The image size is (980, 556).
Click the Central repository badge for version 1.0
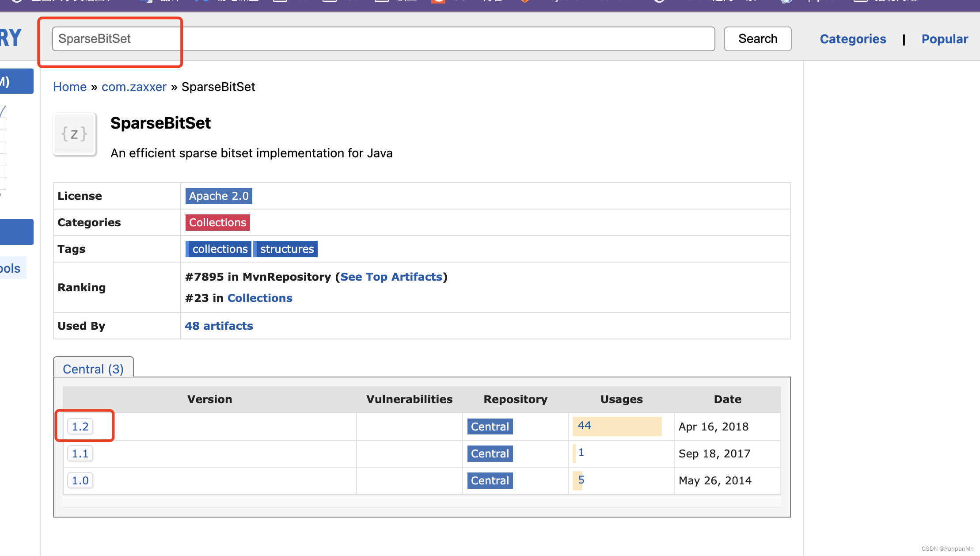tap(489, 480)
